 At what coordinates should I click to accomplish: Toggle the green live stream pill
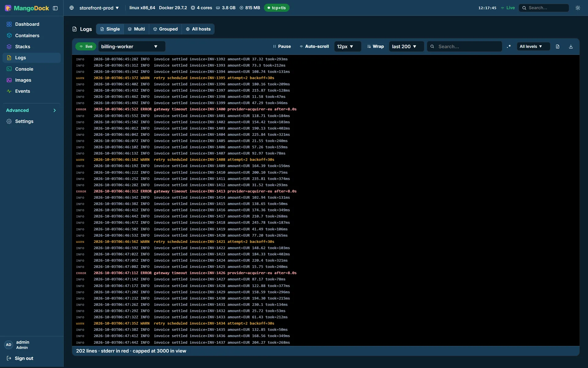tap(86, 47)
